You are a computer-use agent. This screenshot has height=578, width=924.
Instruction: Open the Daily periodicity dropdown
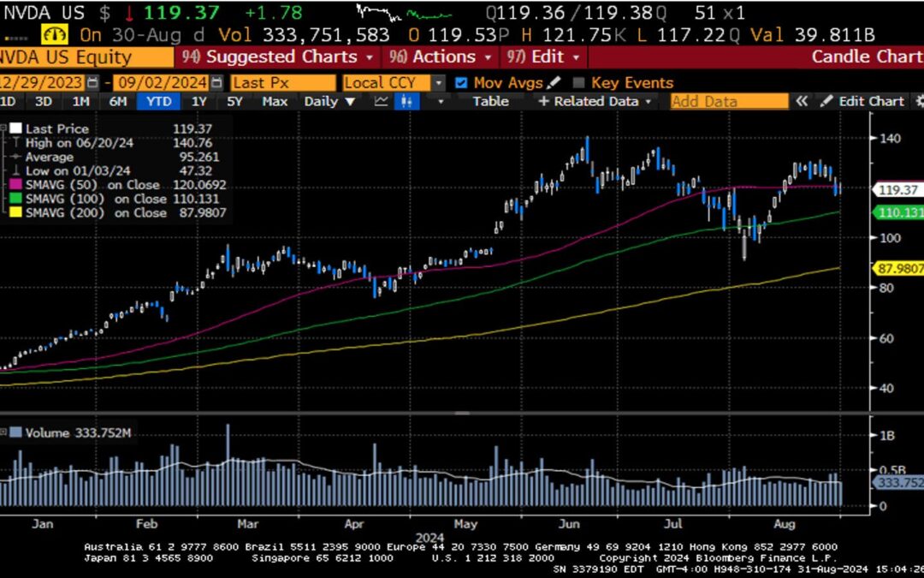[328, 100]
